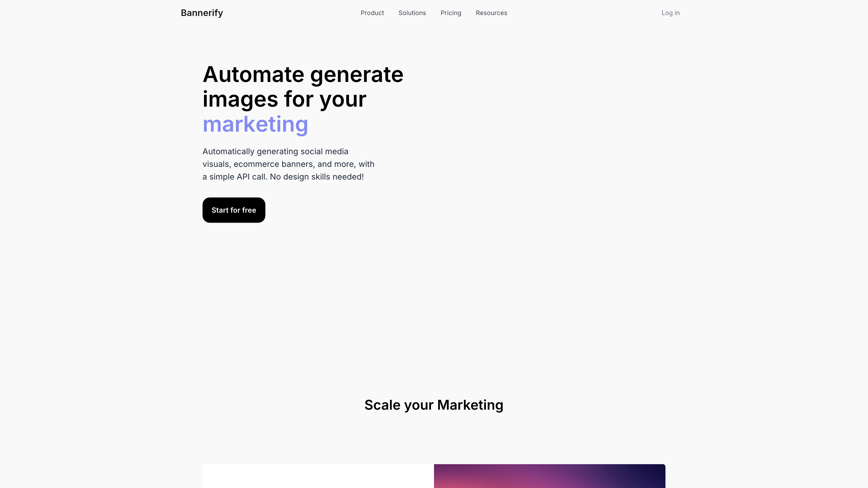Click the Log in link
868x488 pixels.
[x=670, y=13]
